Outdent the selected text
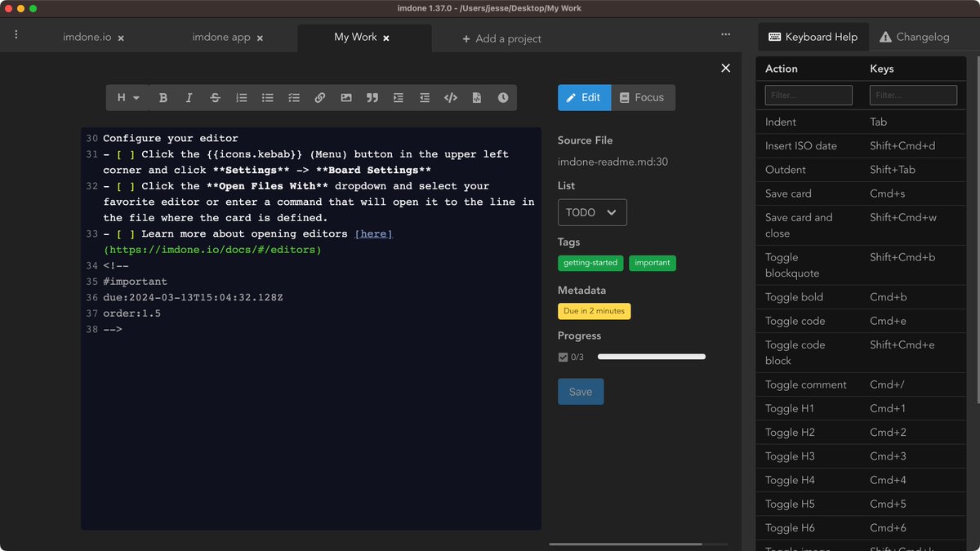Screen dimensions: 980x551 coord(425,98)
